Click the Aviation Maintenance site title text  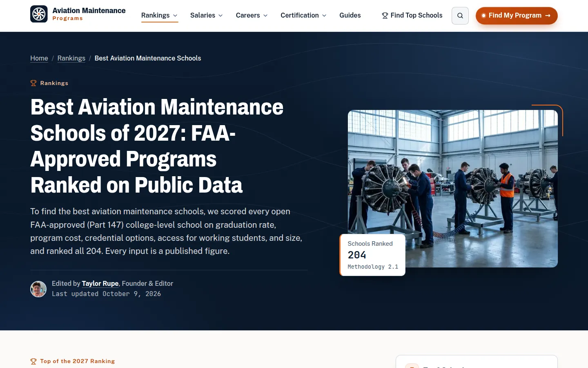tap(89, 11)
